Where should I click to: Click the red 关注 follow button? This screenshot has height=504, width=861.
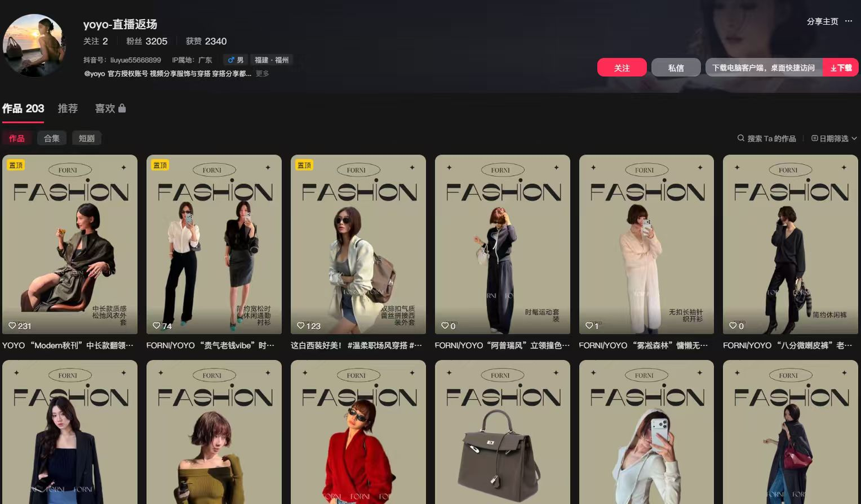tap(622, 67)
